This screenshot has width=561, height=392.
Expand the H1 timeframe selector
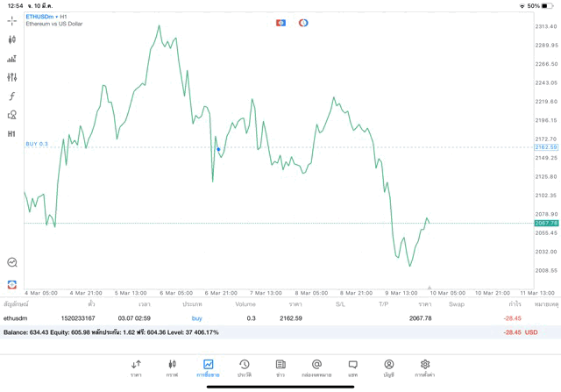coord(12,134)
